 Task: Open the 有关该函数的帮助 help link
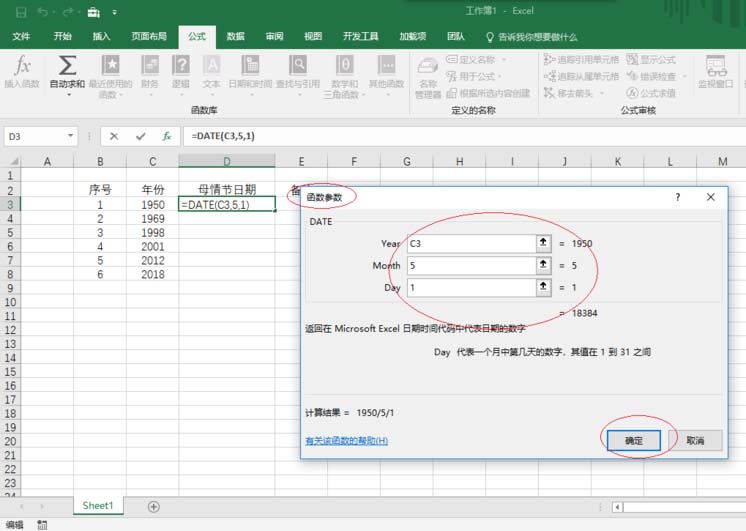tap(346, 441)
